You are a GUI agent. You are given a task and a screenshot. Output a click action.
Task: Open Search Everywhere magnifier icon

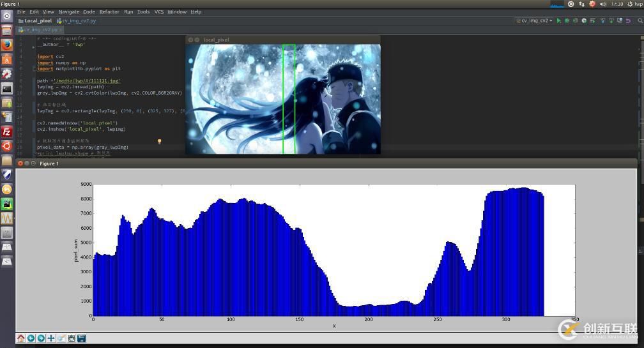click(x=640, y=20)
